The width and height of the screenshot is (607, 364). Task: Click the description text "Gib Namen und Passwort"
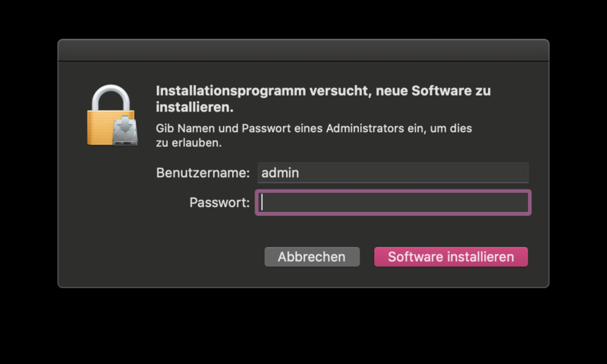click(x=222, y=129)
